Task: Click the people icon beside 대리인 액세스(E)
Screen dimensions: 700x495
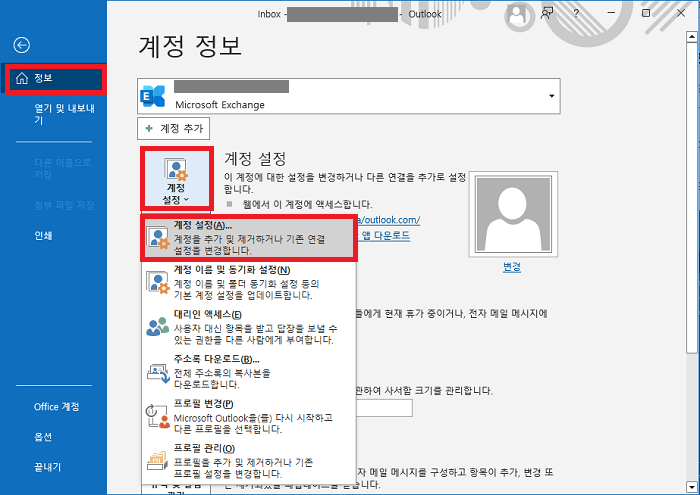Action: pos(158,327)
